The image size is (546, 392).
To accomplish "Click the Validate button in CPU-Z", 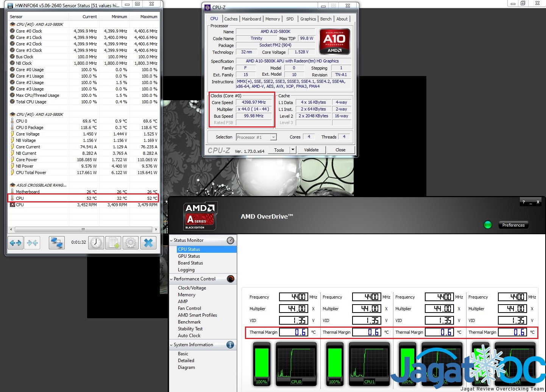I will [311, 150].
